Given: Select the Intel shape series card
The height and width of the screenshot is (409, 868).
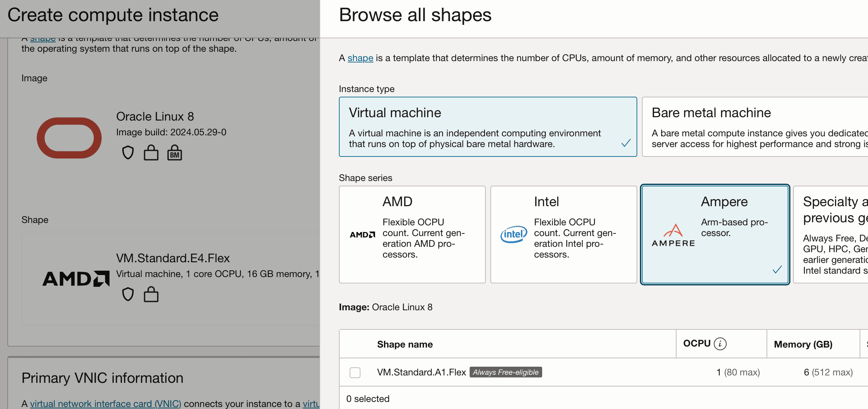Looking at the screenshot, I should click(563, 234).
